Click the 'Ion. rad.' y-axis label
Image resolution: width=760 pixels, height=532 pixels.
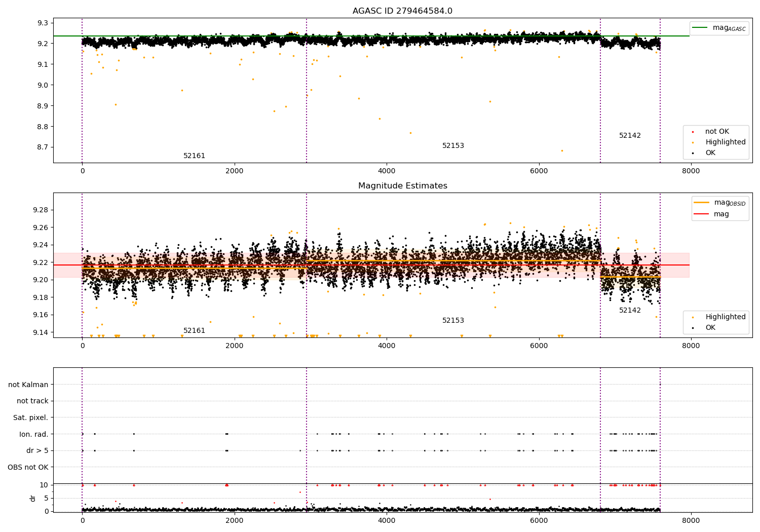click(x=34, y=434)
